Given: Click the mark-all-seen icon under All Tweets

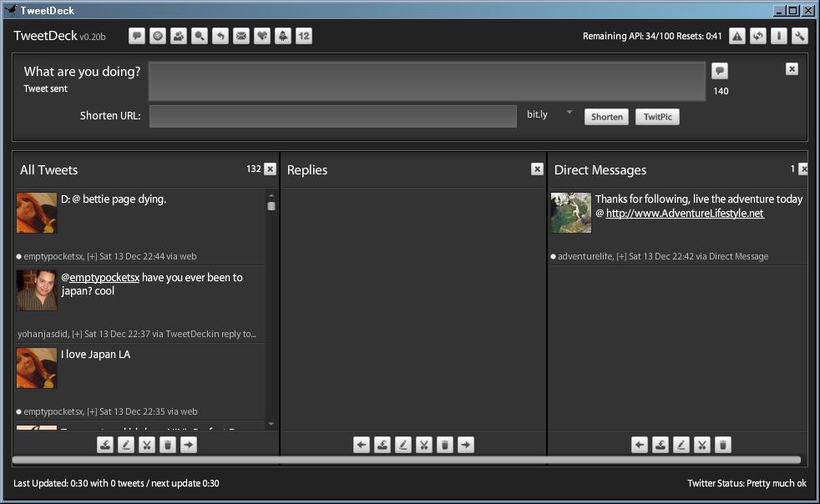Looking at the screenshot, I should pyautogui.click(x=105, y=445).
